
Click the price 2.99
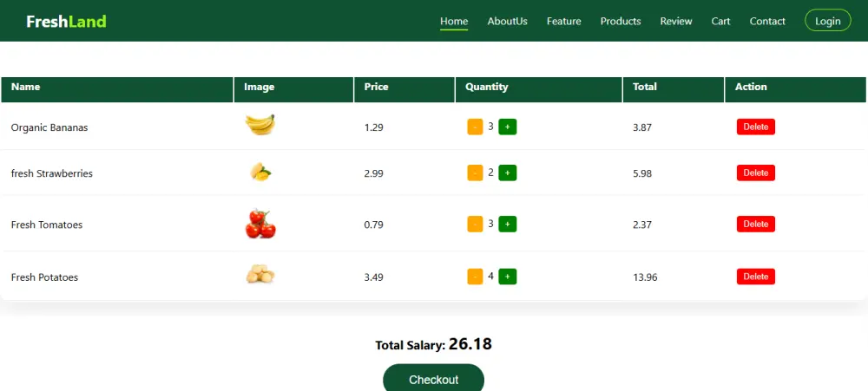[373, 173]
